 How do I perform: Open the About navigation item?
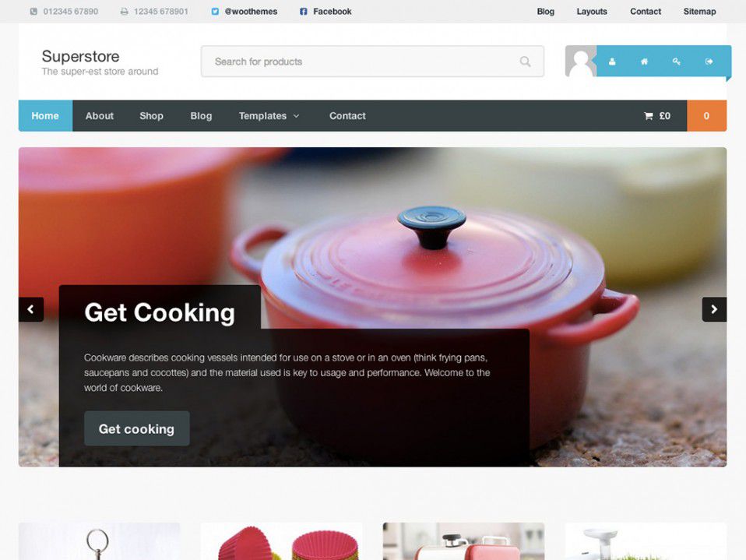tap(100, 115)
